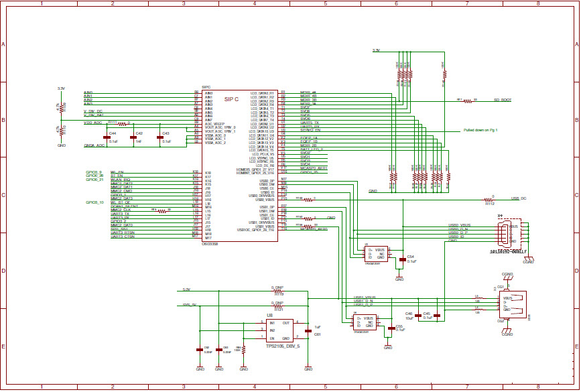Select the GND symbol below capacitor C61
Screen dimensions: 581x392
(x=308, y=369)
